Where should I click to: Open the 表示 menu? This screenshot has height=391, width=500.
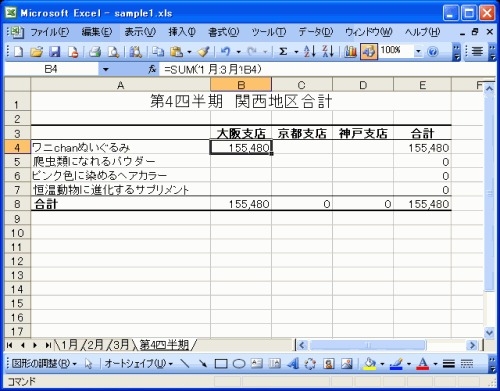pyautogui.click(x=140, y=32)
